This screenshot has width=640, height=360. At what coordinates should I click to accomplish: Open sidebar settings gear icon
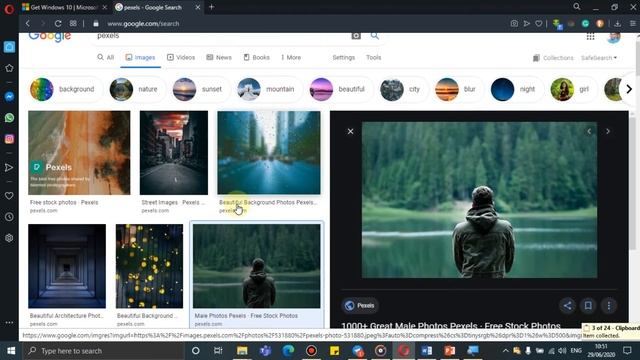coord(9,238)
